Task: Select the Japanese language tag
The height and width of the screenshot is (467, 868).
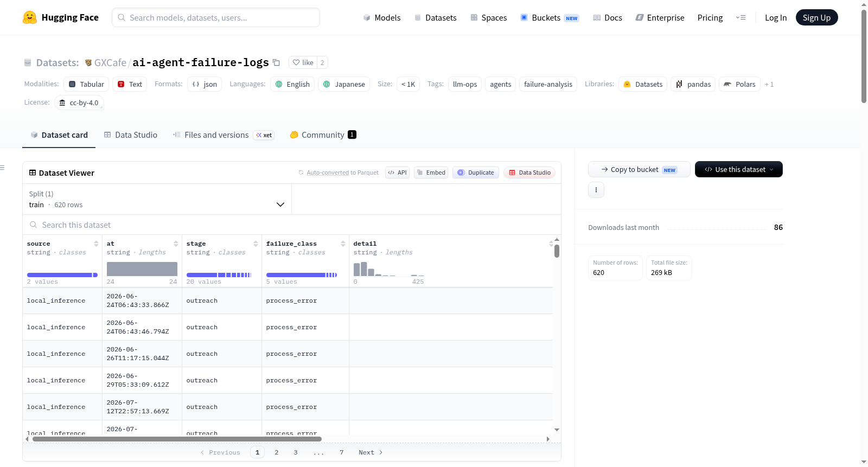Action: click(344, 84)
